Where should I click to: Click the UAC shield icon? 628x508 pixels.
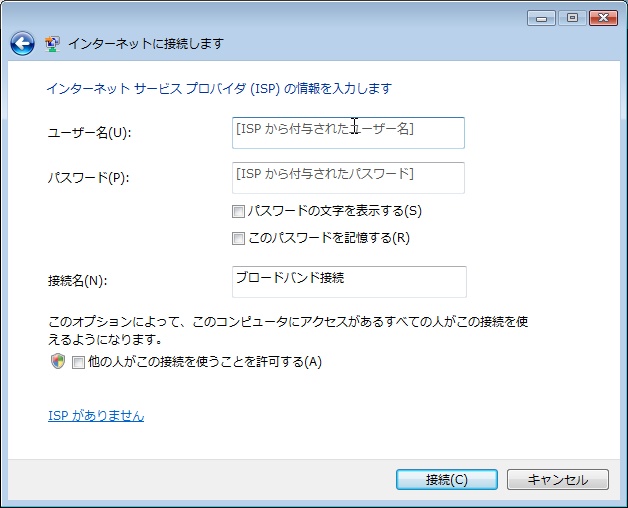(x=58, y=361)
